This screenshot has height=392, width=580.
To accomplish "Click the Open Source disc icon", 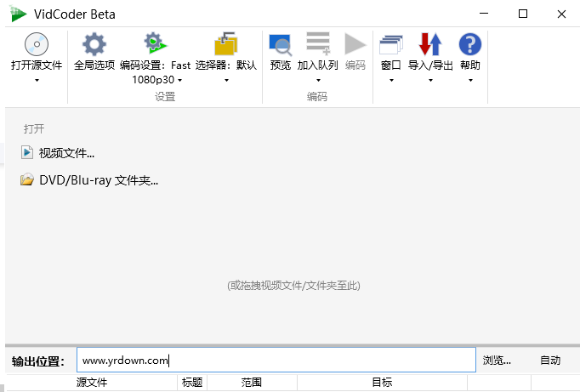I will (37, 44).
